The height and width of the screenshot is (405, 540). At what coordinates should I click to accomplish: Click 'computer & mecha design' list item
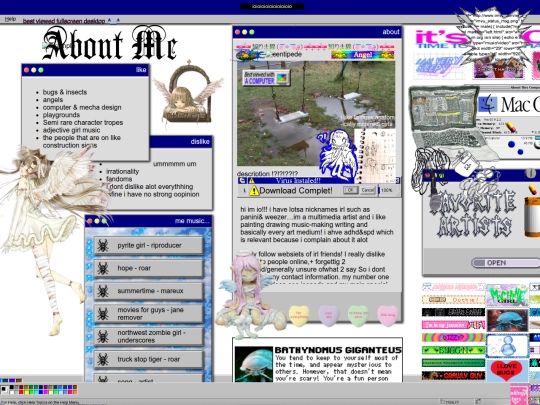pos(82,107)
